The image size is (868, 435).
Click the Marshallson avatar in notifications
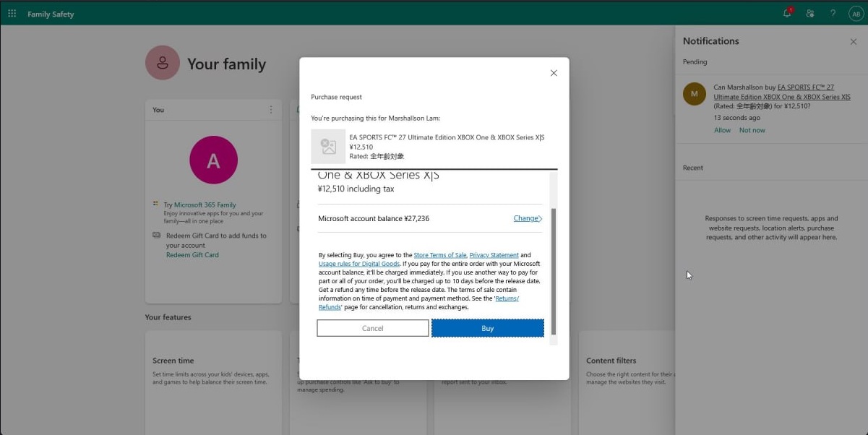point(695,94)
